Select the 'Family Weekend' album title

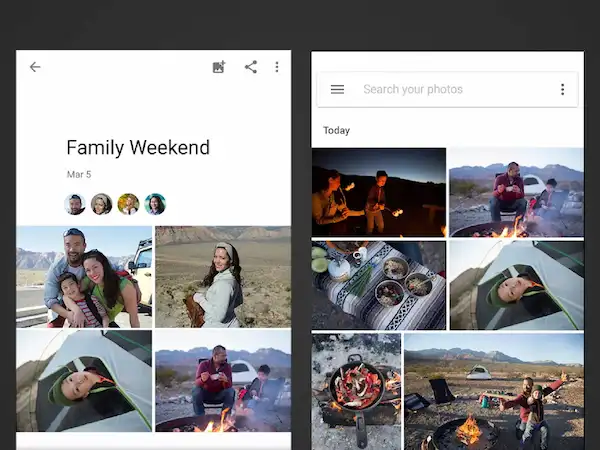pyautogui.click(x=138, y=147)
